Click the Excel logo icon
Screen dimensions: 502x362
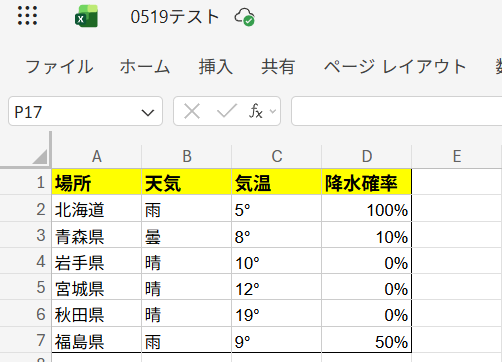pyautogui.click(x=86, y=16)
